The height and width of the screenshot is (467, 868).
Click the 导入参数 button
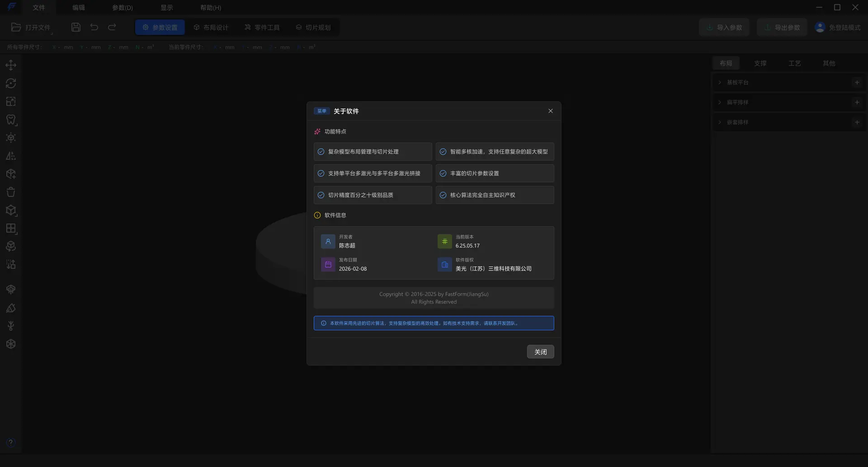[x=724, y=27]
